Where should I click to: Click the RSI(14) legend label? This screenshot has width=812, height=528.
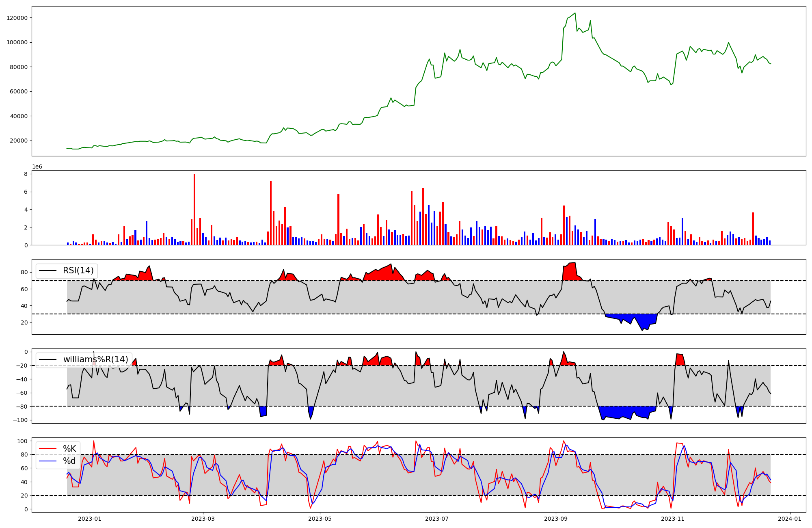coord(78,270)
